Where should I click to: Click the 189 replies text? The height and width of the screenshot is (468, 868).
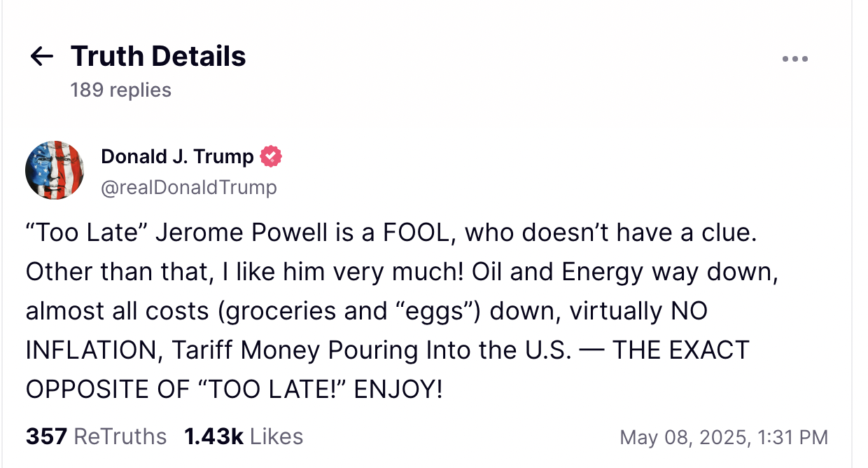(120, 90)
